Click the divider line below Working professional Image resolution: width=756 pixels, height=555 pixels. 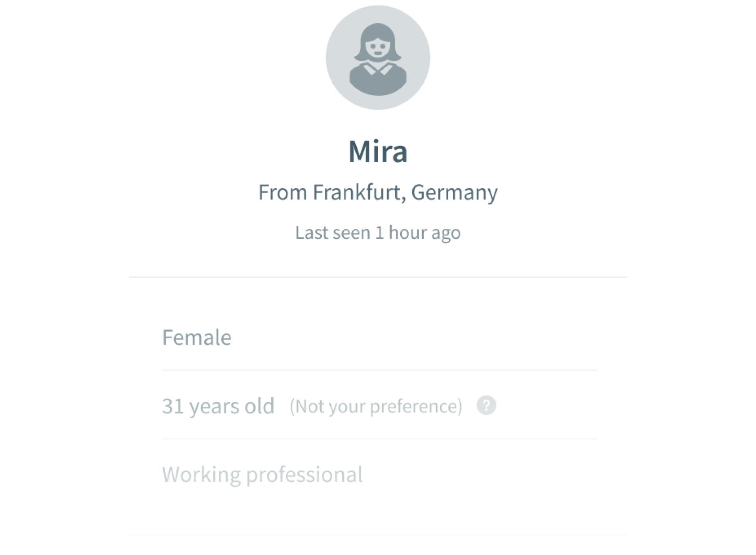click(x=378, y=535)
